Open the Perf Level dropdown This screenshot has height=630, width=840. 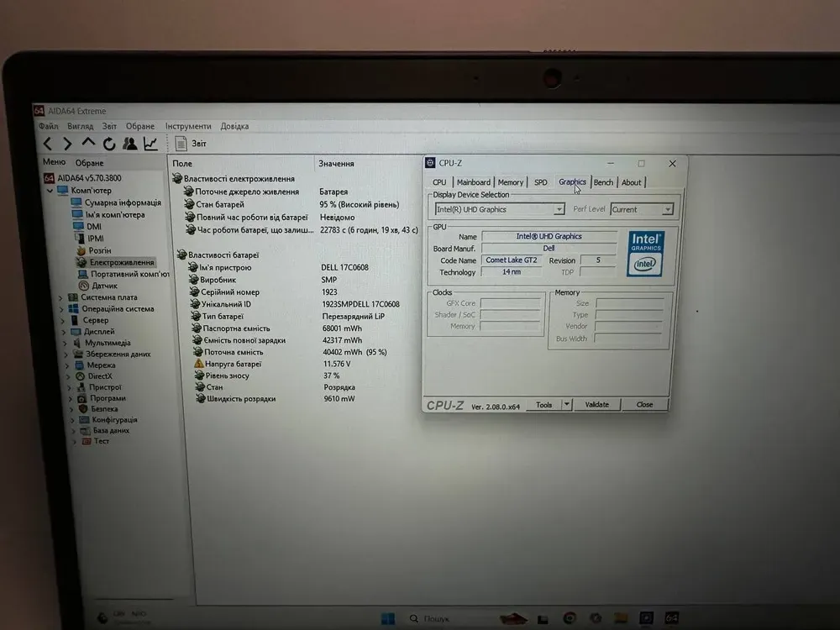click(642, 209)
